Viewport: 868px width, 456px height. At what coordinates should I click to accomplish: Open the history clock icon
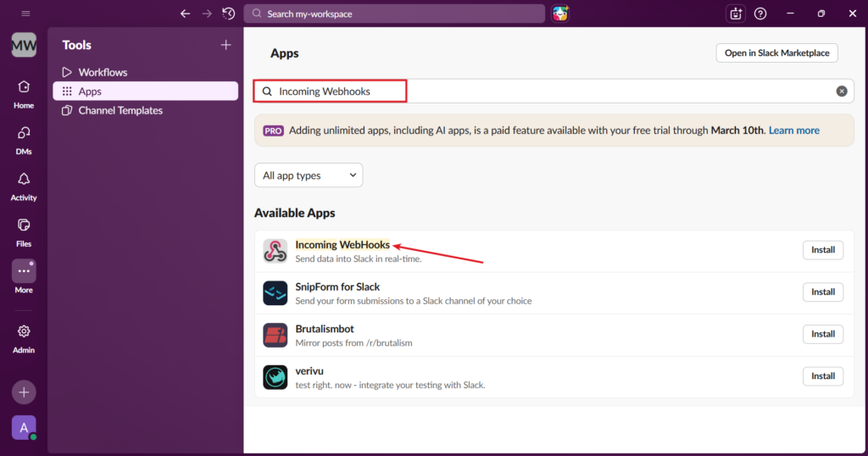[x=229, y=14]
